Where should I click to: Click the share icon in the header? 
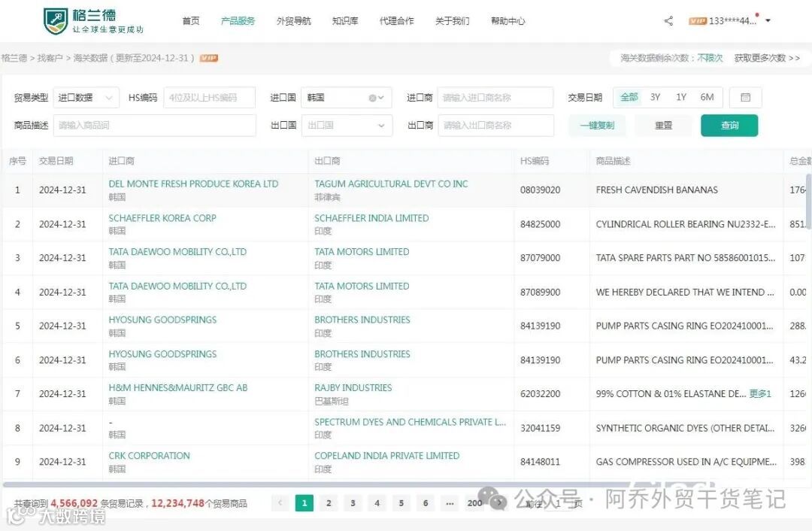[668, 21]
